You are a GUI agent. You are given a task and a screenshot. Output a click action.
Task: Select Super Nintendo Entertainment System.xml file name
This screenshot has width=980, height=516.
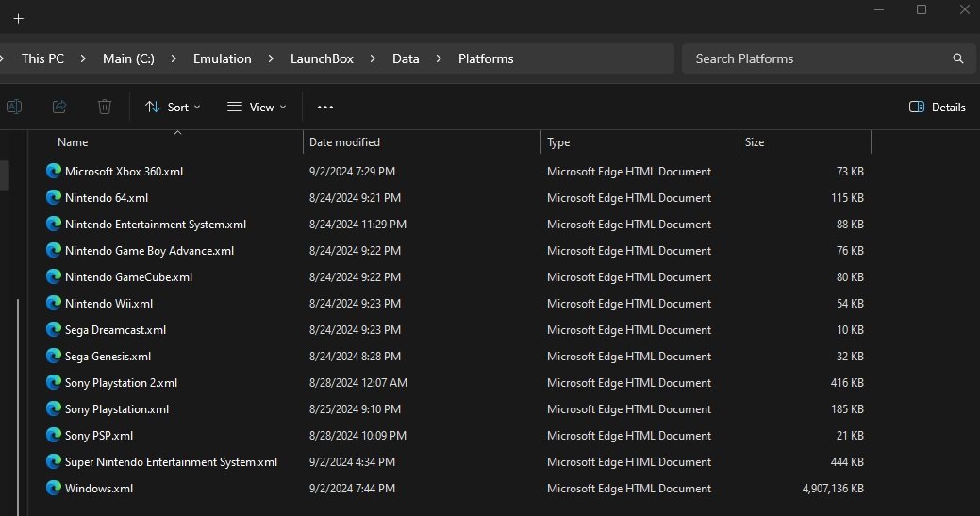click(172, 461)
